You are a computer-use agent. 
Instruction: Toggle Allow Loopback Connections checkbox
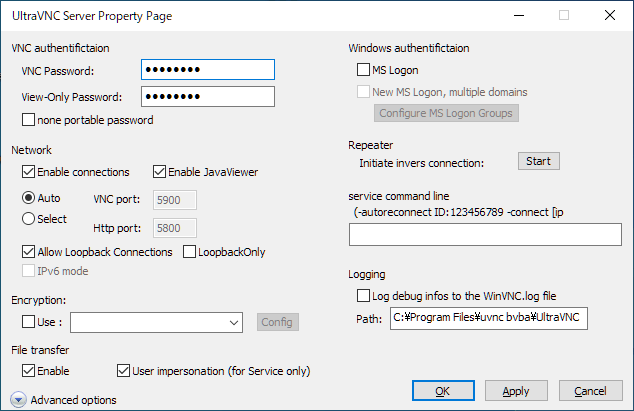[x=28, y=252]
